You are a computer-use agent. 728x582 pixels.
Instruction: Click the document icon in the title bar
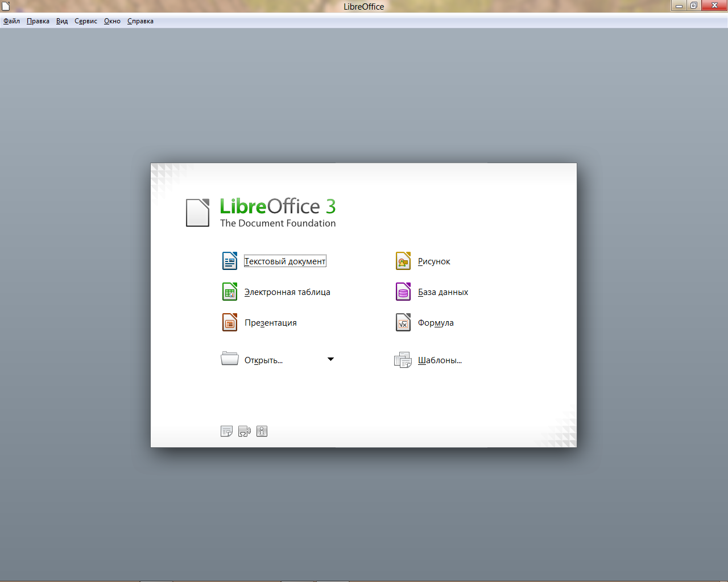click(x=6, y=6)
